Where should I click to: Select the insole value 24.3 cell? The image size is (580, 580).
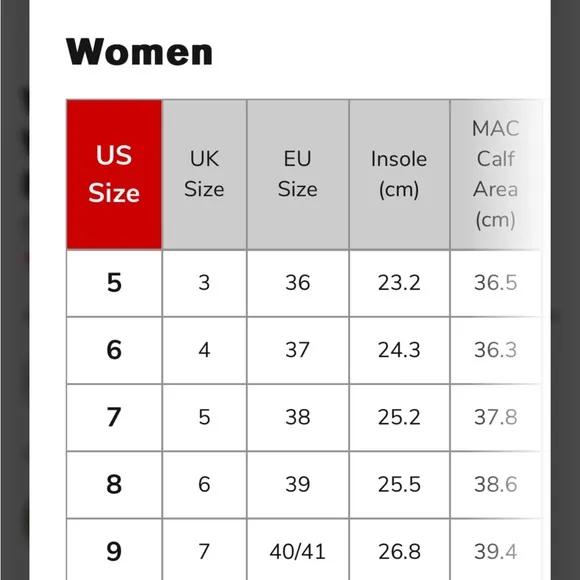(x=399, y=350)
